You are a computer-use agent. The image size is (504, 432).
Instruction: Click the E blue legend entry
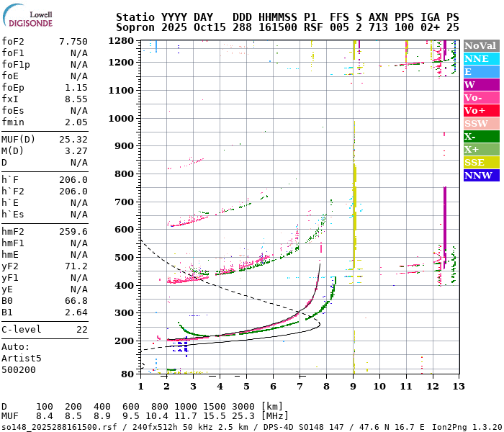480,71
